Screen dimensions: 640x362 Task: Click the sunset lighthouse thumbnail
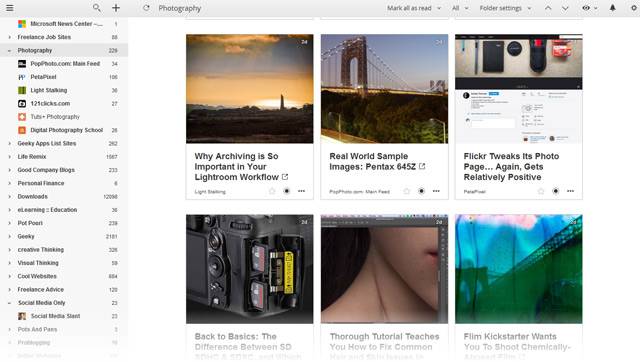click(x=250, y=89)
